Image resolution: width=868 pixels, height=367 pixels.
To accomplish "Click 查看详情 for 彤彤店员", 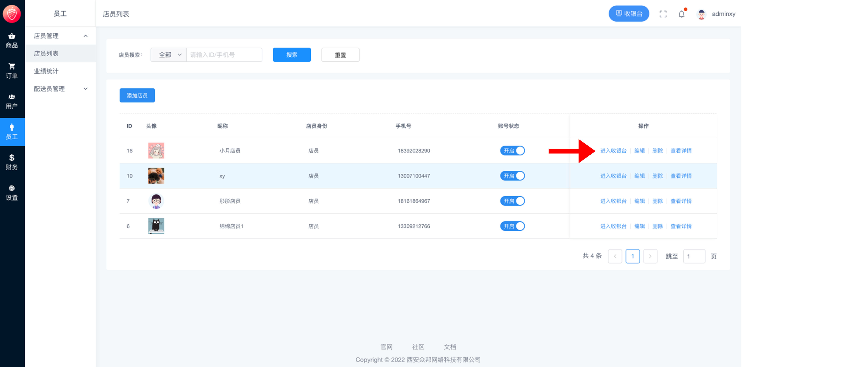I will click(x=681, y=201).
